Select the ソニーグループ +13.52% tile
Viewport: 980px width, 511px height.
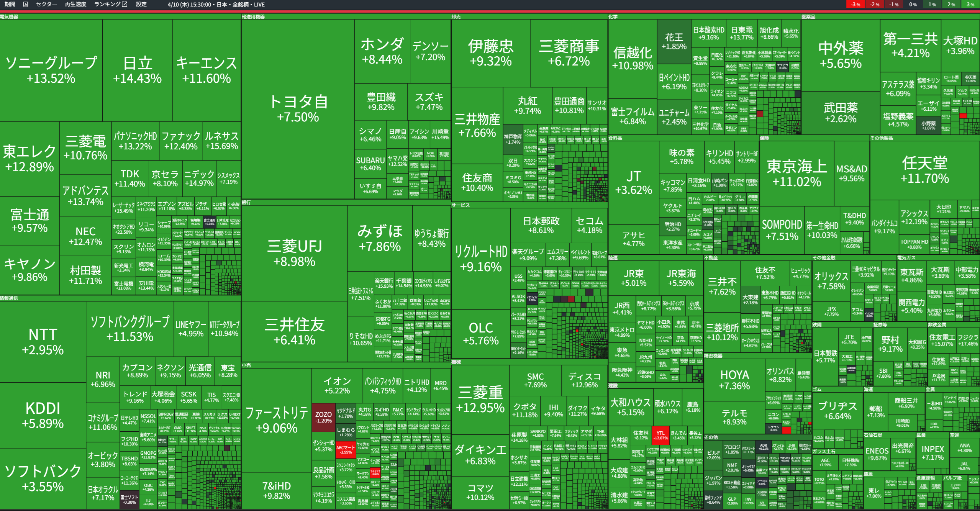pos(51,70)
